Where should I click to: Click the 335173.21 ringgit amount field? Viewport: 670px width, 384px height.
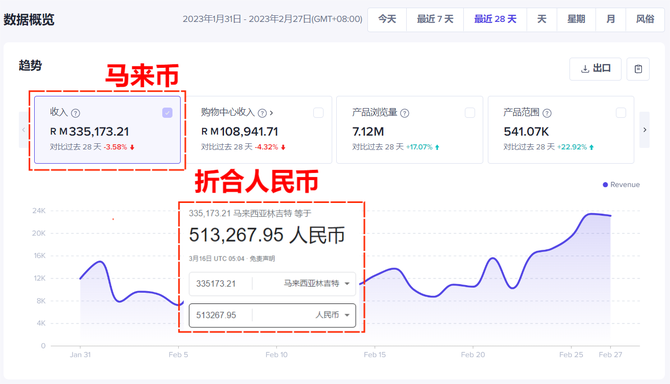pyautogui.click(x=220, y=284)
